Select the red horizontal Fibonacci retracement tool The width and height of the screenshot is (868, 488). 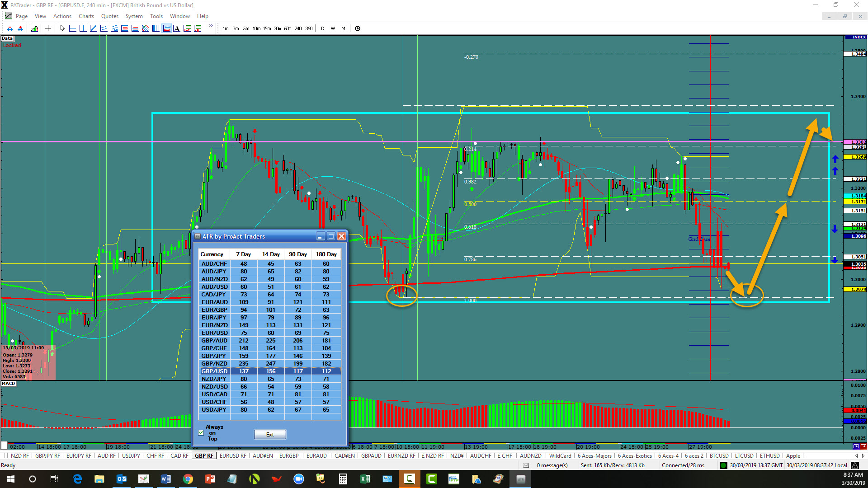point(124,28)
